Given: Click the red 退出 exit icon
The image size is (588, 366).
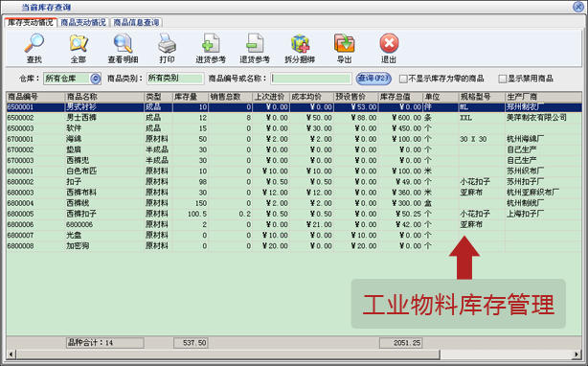Looking at the screenshot, I should click(389, 43).
